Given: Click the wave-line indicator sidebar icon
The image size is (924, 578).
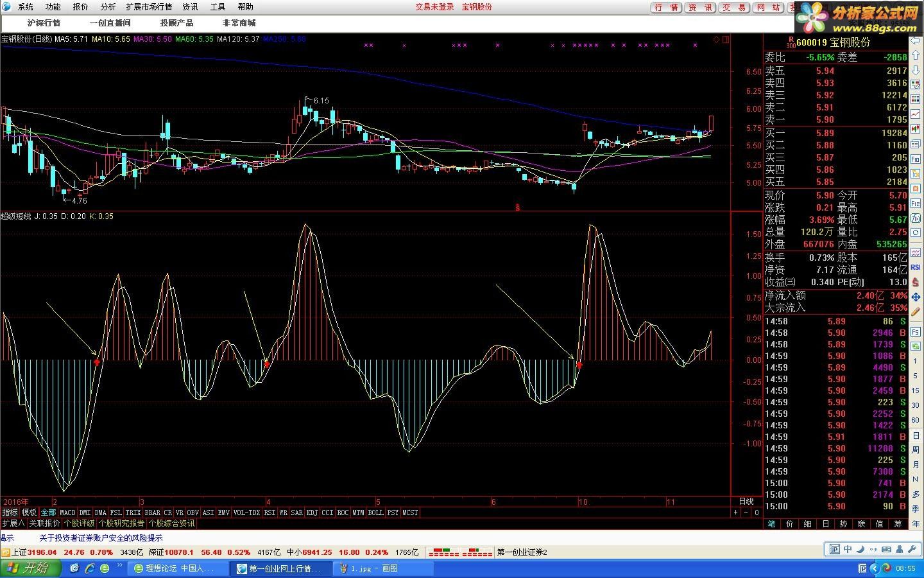Looking at the screenshot, I should pyautogui.click(x=916, y=251).
